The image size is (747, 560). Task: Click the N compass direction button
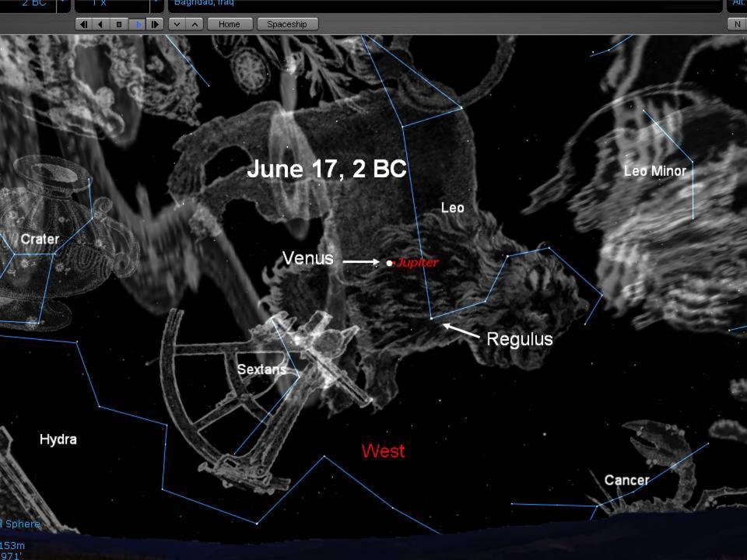tap(737, 24)
